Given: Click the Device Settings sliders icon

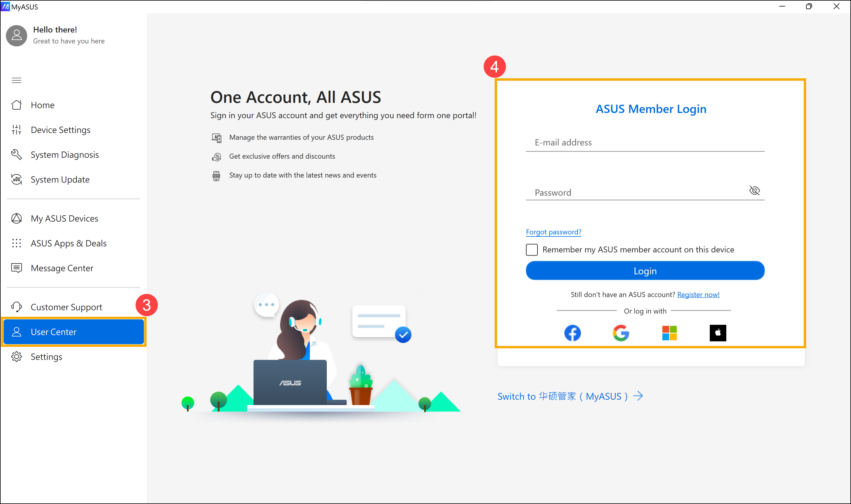Looking at the screenshot, I should (x=16, y=130).
